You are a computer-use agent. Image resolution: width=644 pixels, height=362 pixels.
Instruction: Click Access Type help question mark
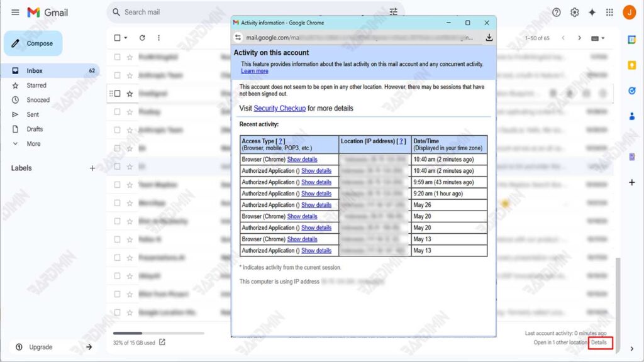[x=280, y=141]
